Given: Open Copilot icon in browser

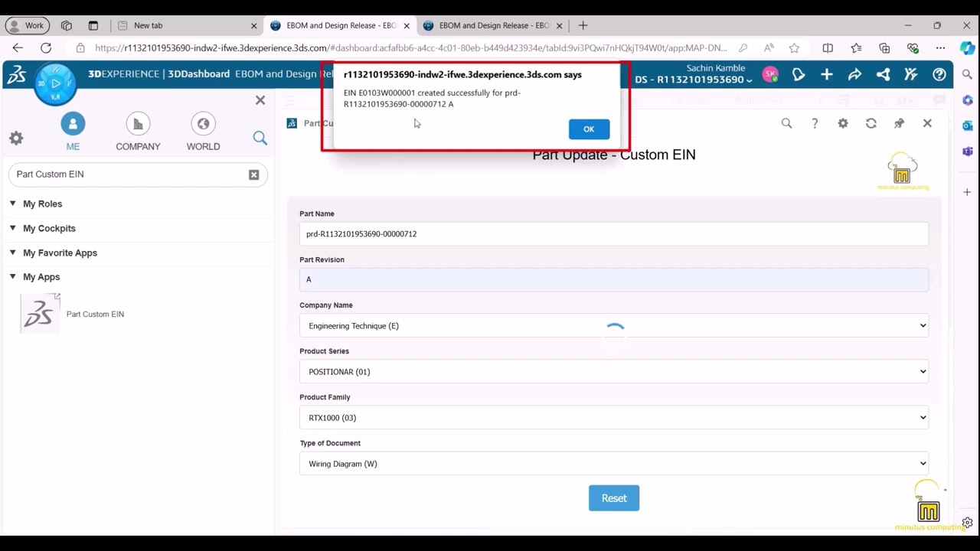Looking at the screenshot, I should pos(968,47).
